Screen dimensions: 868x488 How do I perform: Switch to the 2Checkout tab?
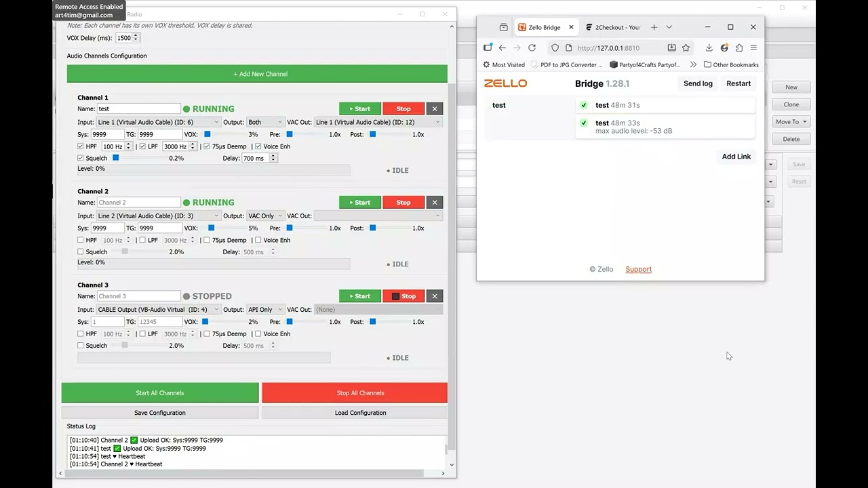coord(612,27)
